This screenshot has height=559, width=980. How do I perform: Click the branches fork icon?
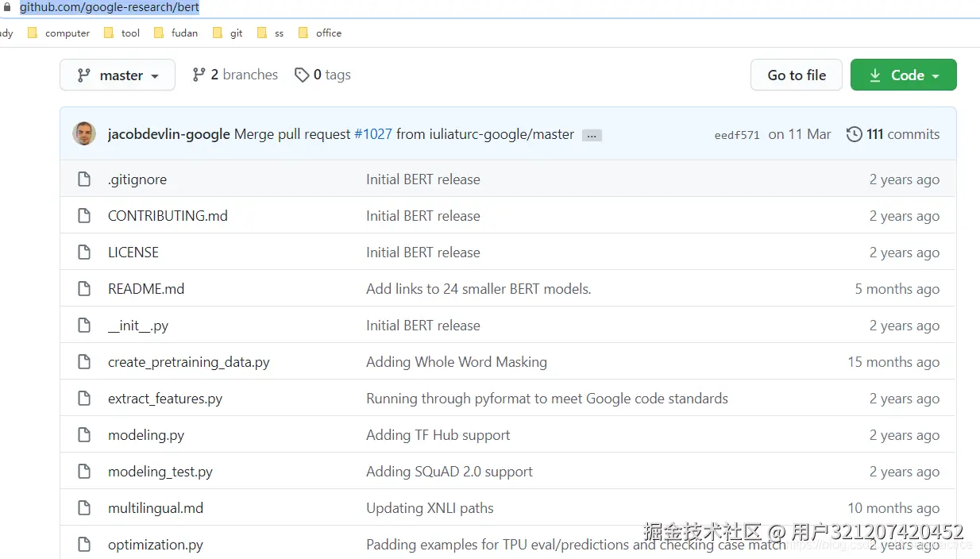[199, 75]
